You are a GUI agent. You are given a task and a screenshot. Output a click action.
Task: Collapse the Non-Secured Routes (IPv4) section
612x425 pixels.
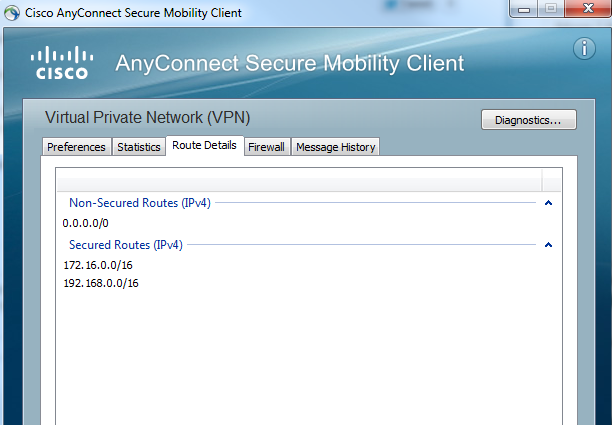click(x=548, y=203)
